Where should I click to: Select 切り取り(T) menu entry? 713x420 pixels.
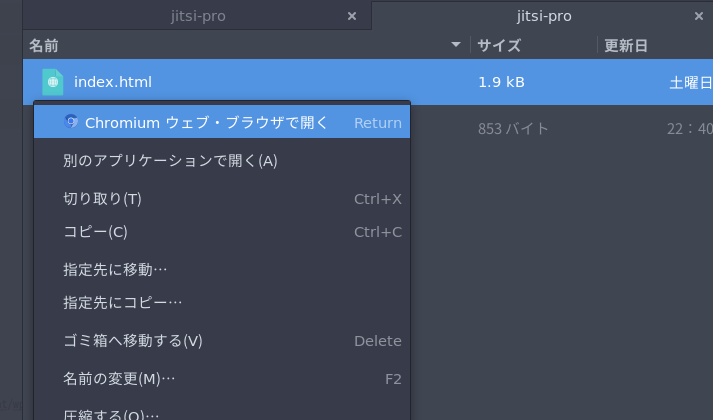pyautogui.click(x=222, y=199)
